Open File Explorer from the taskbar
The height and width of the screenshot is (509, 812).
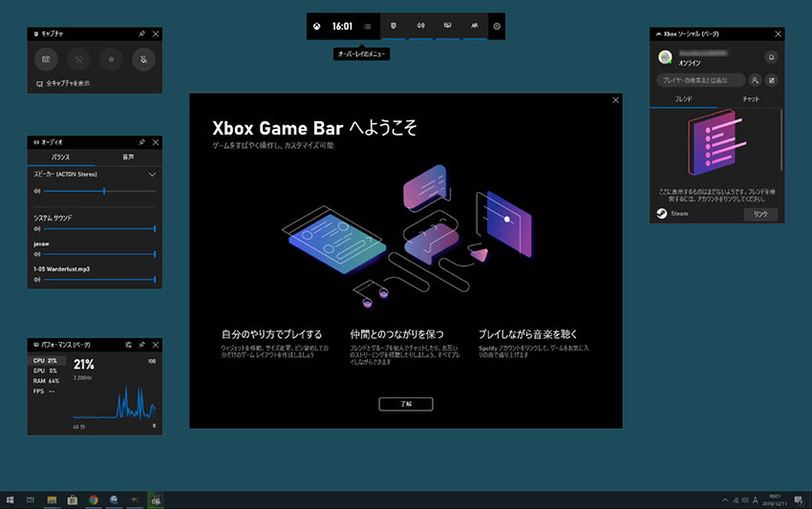coord(52,499)
